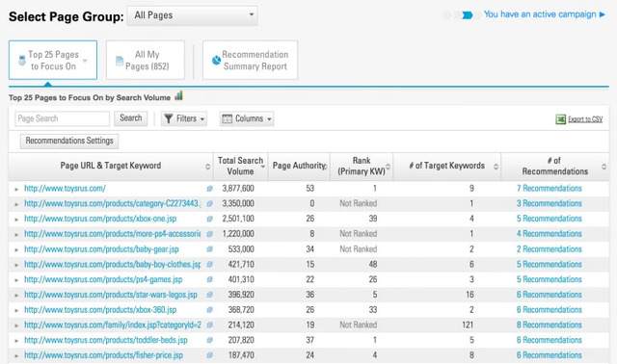Expand the ps4-games.jsp row
Screen dimensions: 617x364
pos(16,280)
